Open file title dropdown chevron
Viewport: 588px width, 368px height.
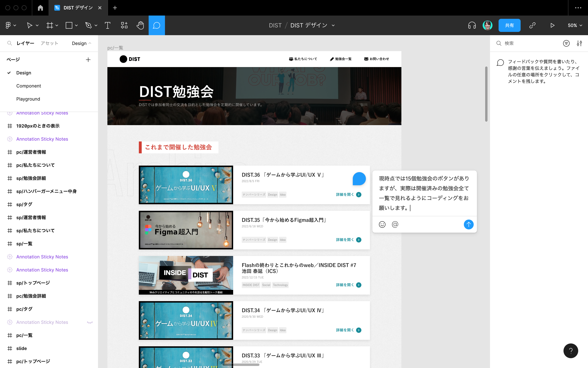(333, 25)
